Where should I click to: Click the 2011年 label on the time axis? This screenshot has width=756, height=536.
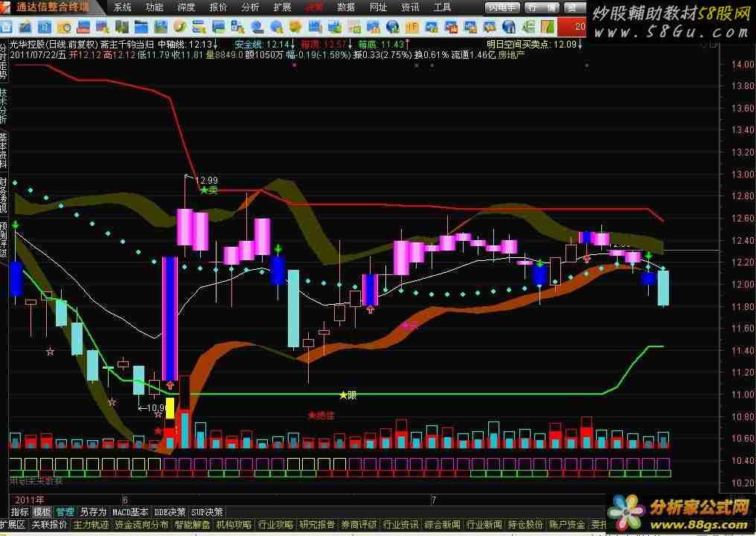point(28,500)
